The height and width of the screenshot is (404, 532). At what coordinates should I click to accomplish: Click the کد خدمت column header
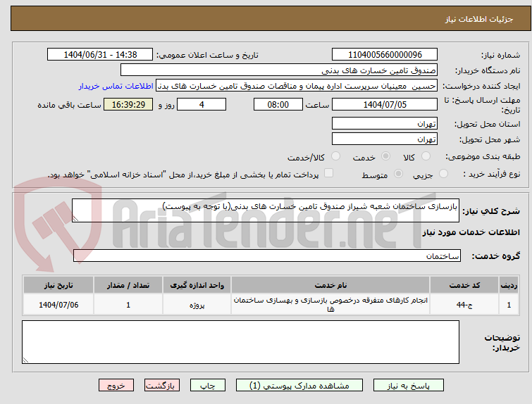click(464, 285)
